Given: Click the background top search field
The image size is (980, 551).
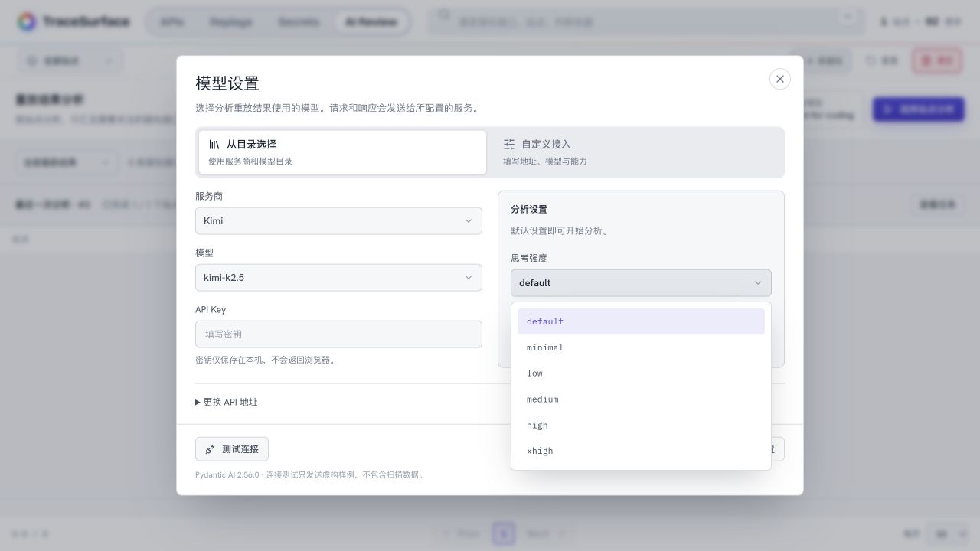Looking at the screenshot, I should pyautogui.click(x=645, y=21).
